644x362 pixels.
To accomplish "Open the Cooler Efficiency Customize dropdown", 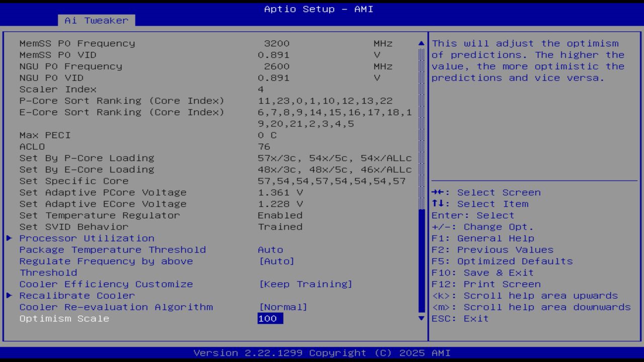I will click(306, 284).
